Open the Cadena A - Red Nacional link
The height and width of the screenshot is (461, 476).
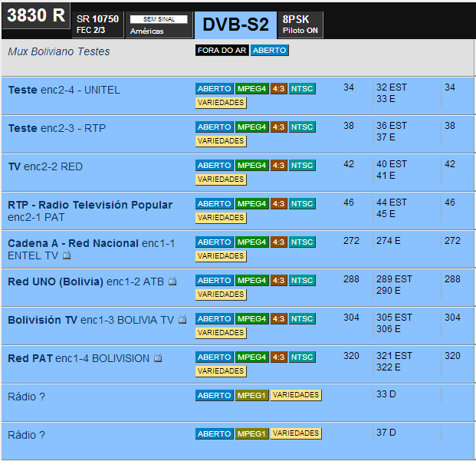[x=73, y=243]
